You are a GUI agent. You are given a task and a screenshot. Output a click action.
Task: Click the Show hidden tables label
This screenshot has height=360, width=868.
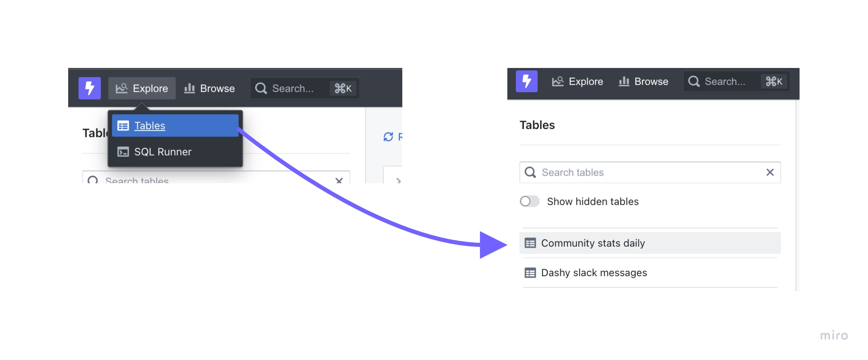(x=593, y=201)
